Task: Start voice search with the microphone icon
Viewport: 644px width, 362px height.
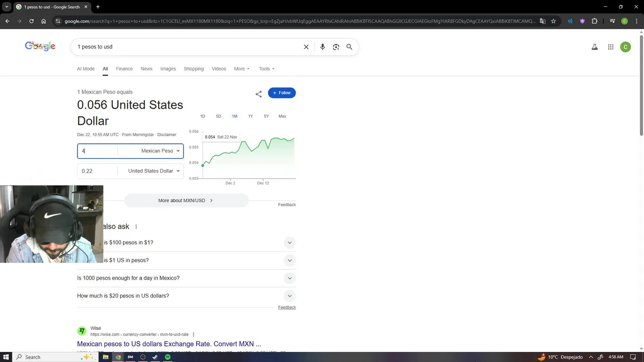Action: [323, 47]
